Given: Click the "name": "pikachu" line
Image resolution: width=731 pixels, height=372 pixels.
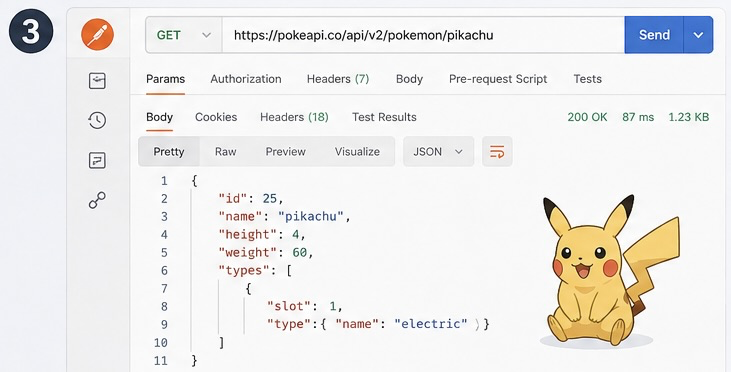Looking at the screenshot, I should click(284, 216).
